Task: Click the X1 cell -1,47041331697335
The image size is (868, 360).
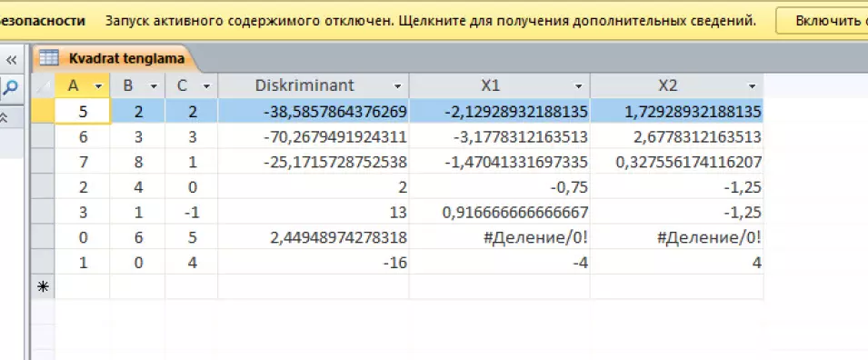Action: coord(500,162)
